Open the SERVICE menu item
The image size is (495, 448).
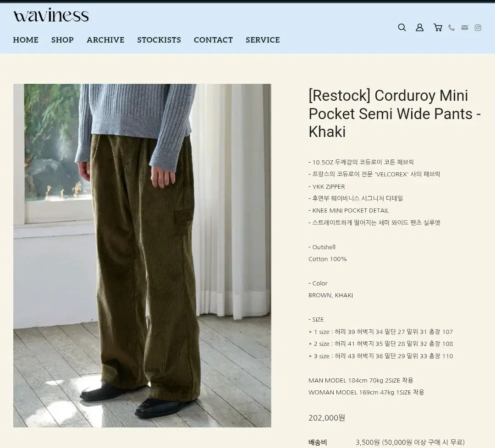point(263,40)
